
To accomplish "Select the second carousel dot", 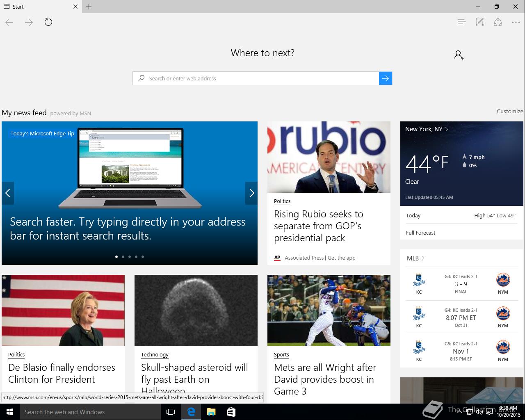I will coord(123,257).
